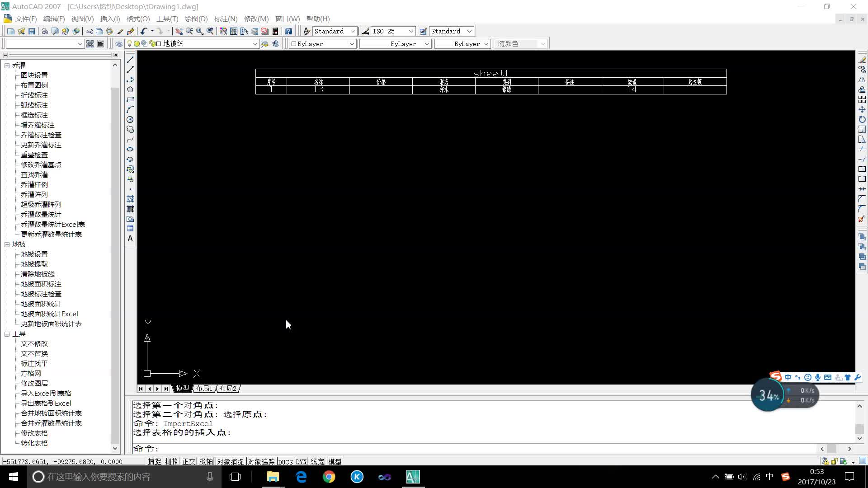Screen dimensions: 868x488
Task: Click the Match Properties icon
Action: pos(120,31)
